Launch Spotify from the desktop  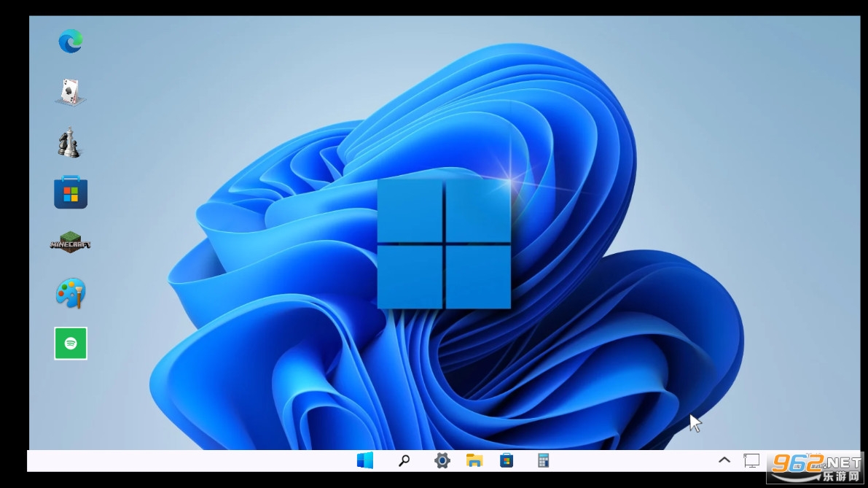tap(71, 343)
